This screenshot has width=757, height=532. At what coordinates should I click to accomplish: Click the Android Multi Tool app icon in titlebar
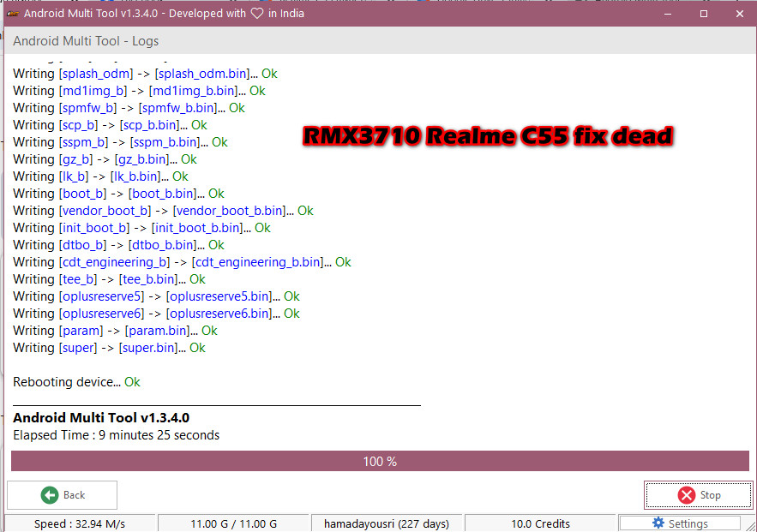12,13
